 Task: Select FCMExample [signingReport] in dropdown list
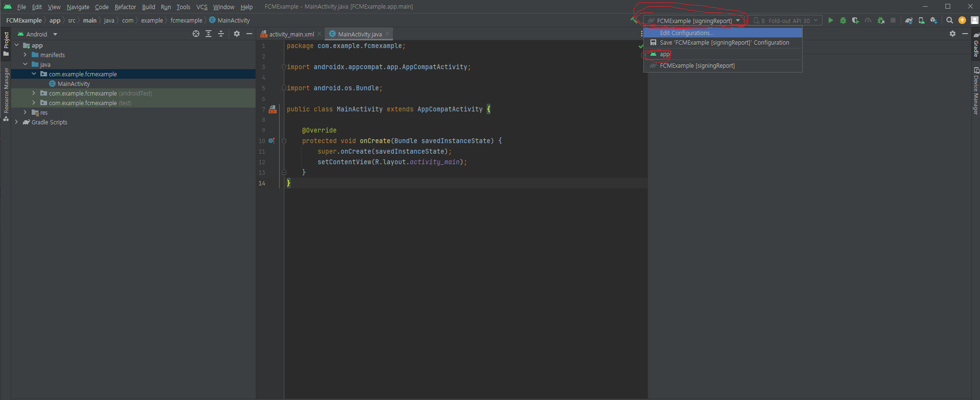(723, 66)
